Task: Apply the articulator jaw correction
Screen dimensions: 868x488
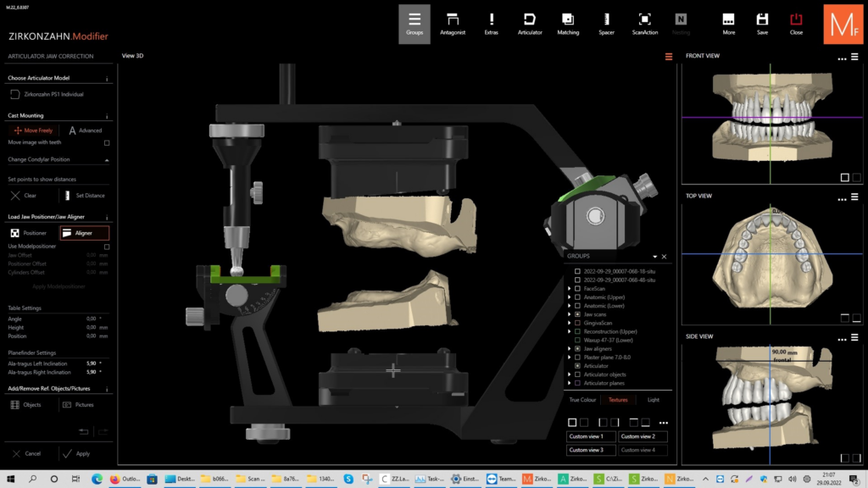Action: (x=76, y=454)
